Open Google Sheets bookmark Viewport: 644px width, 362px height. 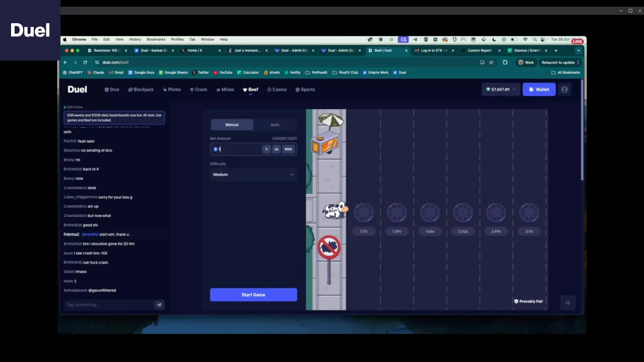click(x=174, y=72)
